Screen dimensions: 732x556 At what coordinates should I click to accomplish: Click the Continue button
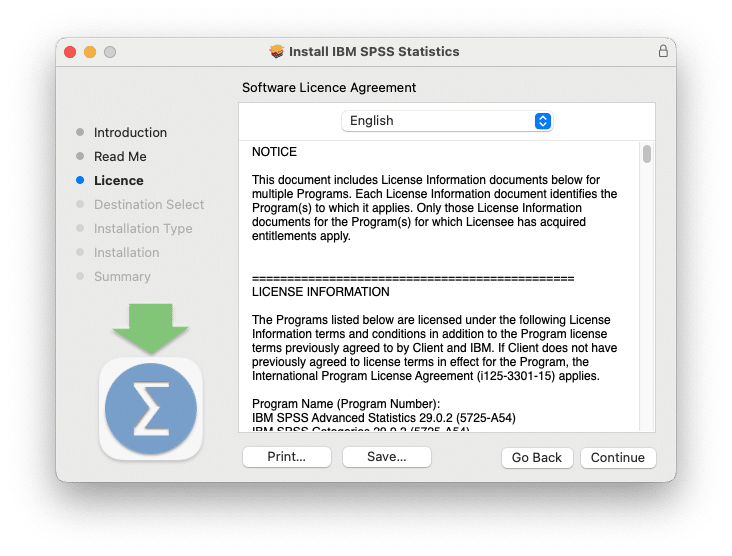[x=618, y=457]
